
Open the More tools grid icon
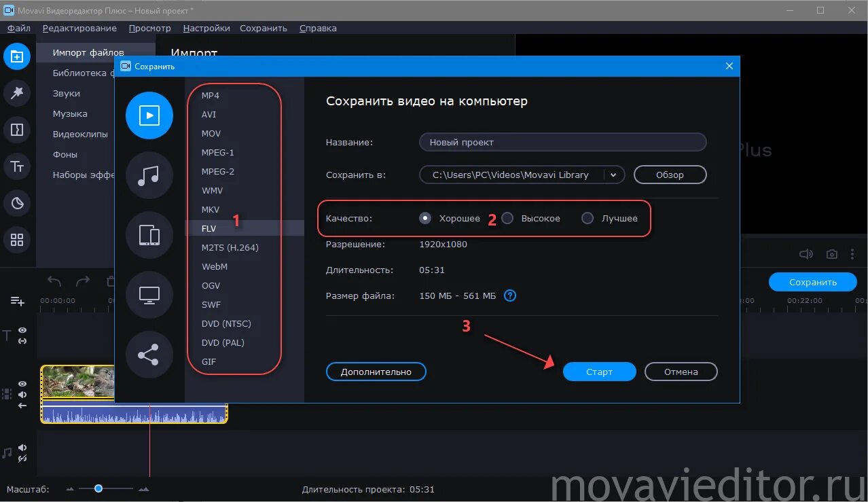coord(17,240)
